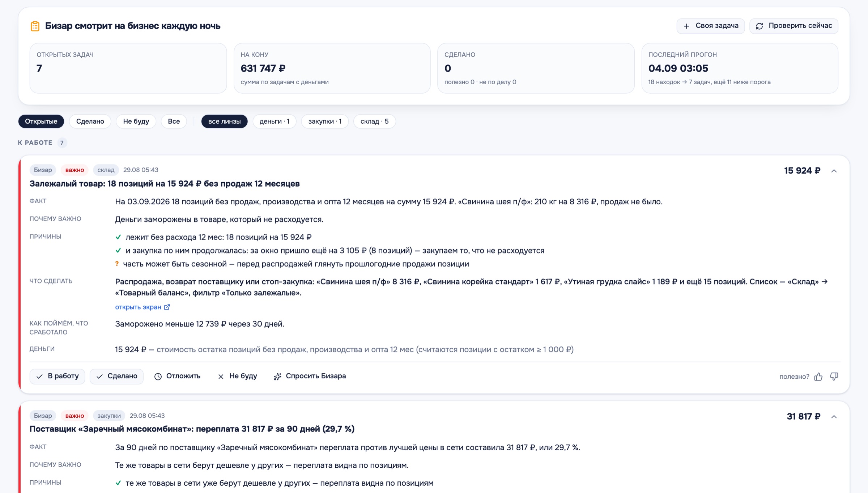Viewport: 868px width, 493px height.
Task: Click the sparkle icon for Спросить Бизара
Action: click(x=277, y=377)
